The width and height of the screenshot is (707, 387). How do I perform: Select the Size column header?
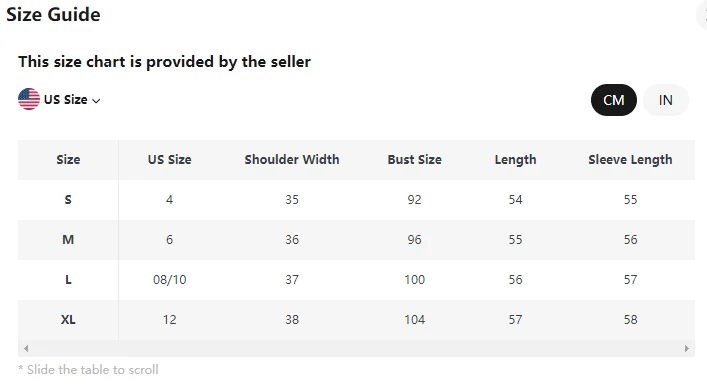tap(68, 160)
